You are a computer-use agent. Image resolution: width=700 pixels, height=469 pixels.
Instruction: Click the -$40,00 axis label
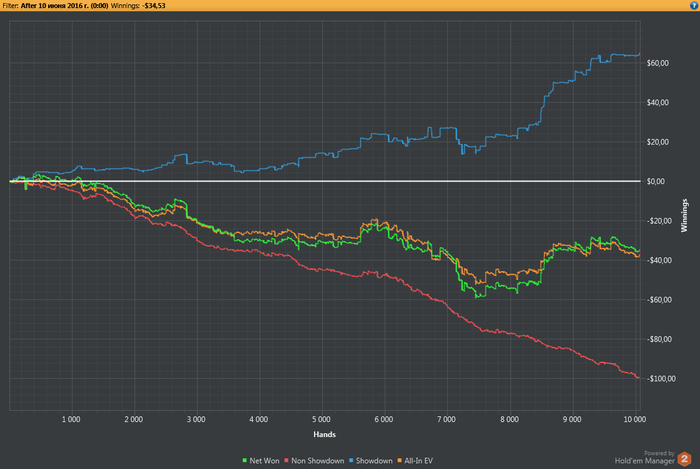pyautogui.click(x=658, y=260)
